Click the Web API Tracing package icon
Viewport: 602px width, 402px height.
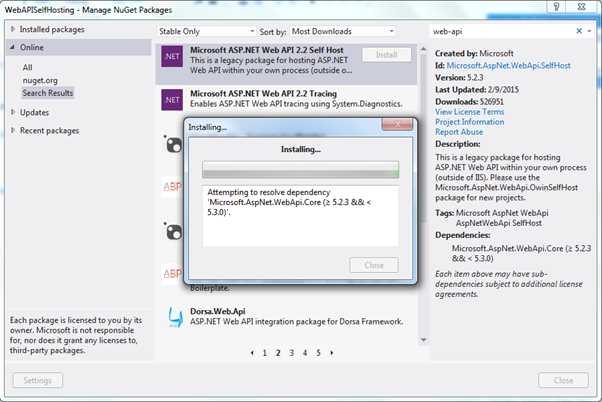[172, 100]
